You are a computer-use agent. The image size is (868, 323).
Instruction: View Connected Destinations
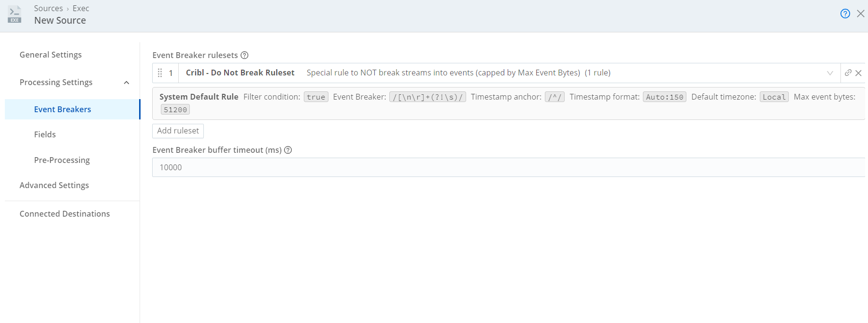pyautogui.click(x=65, y=214)
